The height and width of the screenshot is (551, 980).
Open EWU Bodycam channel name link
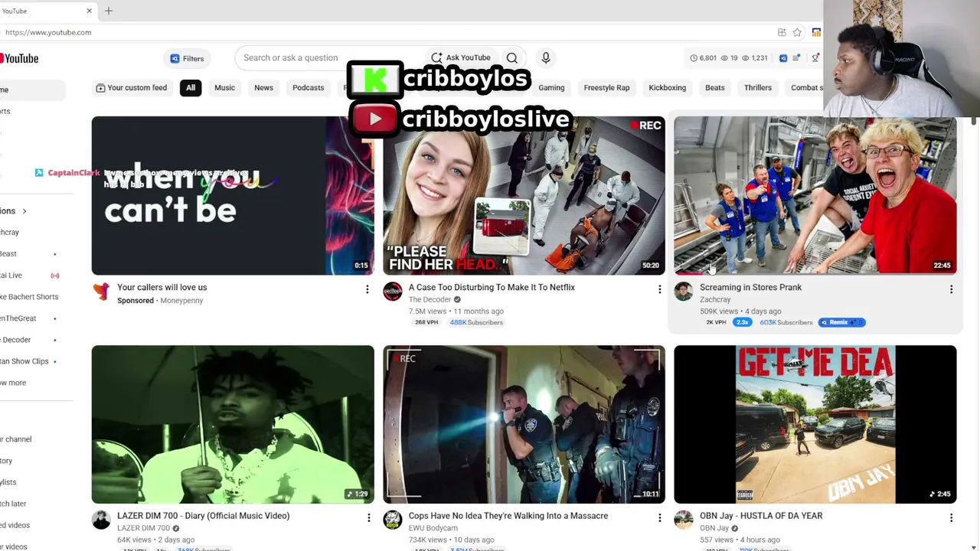point(433,528)
